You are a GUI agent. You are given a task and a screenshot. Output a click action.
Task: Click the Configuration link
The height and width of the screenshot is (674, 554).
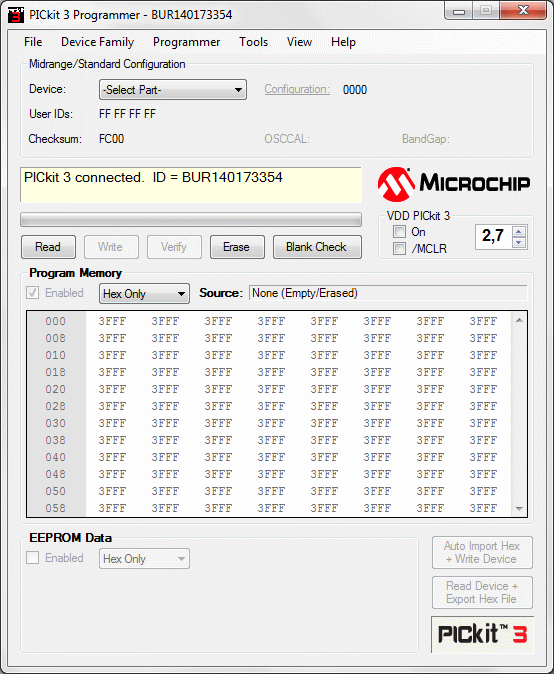pyautogui.click(x=297, y=89)
